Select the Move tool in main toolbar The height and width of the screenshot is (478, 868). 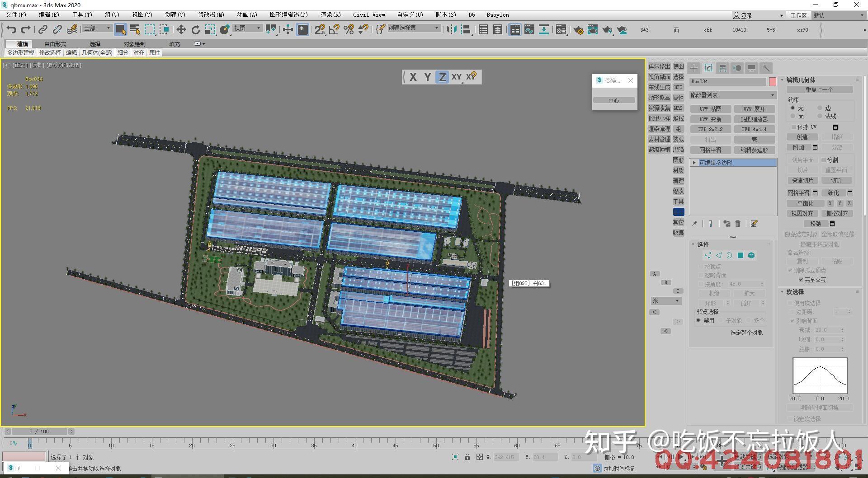point(181,30)
